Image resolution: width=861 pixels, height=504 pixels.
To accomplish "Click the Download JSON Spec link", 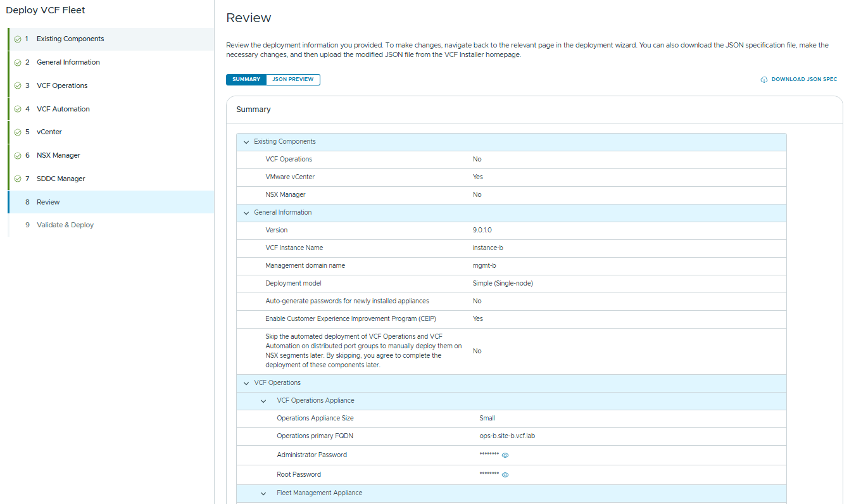I will tap(804, 80).
